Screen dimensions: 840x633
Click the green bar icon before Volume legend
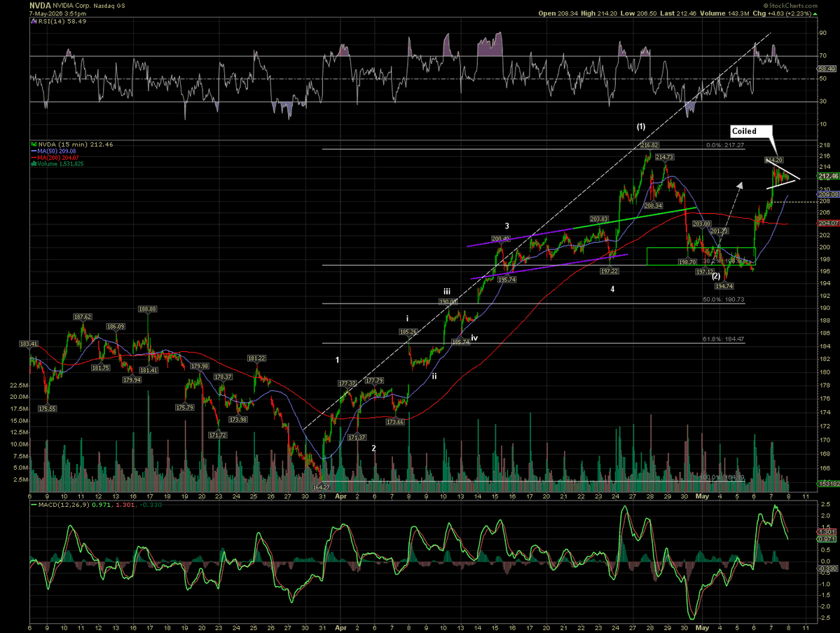coord(34,163)
